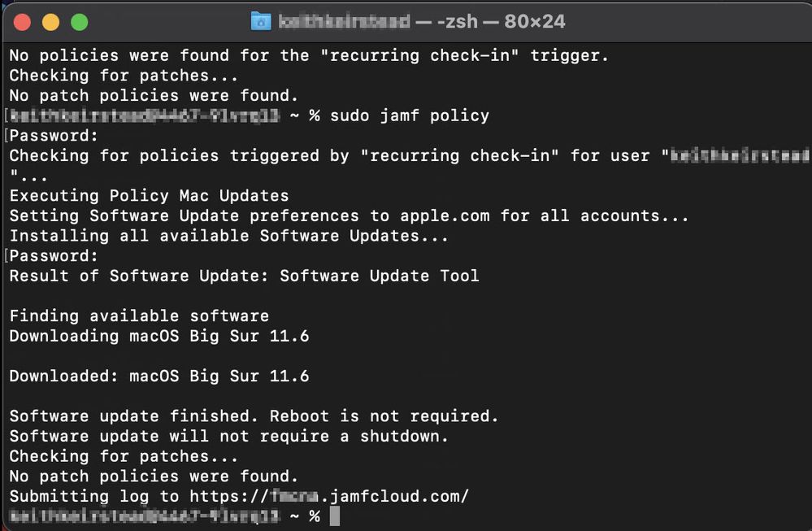The height and width of the screenshot is (531, 812).
Task: Click the red close window button
Action: pos(22,22)
